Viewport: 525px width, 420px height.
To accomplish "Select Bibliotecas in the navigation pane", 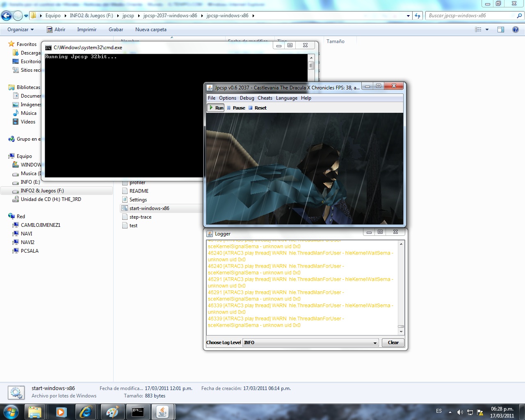I will (28, 87).
